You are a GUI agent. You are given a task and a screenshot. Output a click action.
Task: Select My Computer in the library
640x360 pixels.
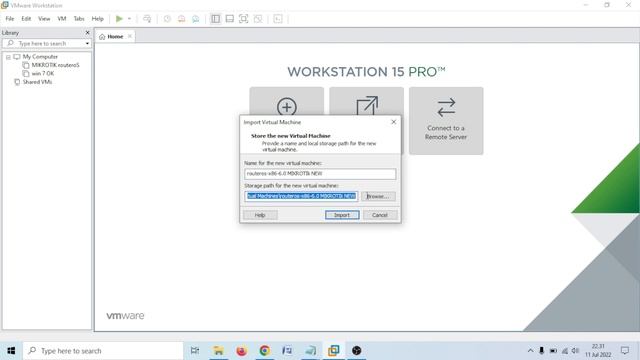click(x=40, y=57)
